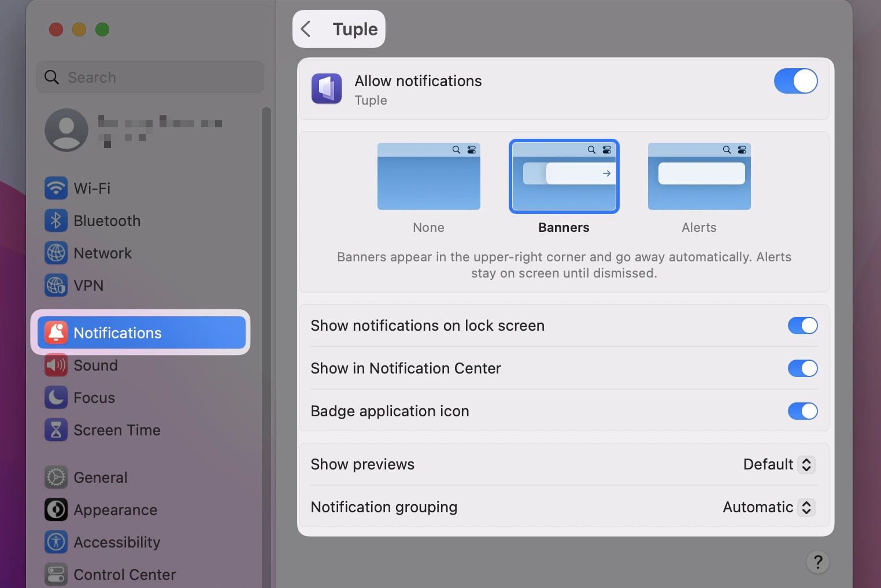Open Notification grouping Automatic dropdown
The width and height of the screenshot is (881, 588).
(x=769, y=507)
